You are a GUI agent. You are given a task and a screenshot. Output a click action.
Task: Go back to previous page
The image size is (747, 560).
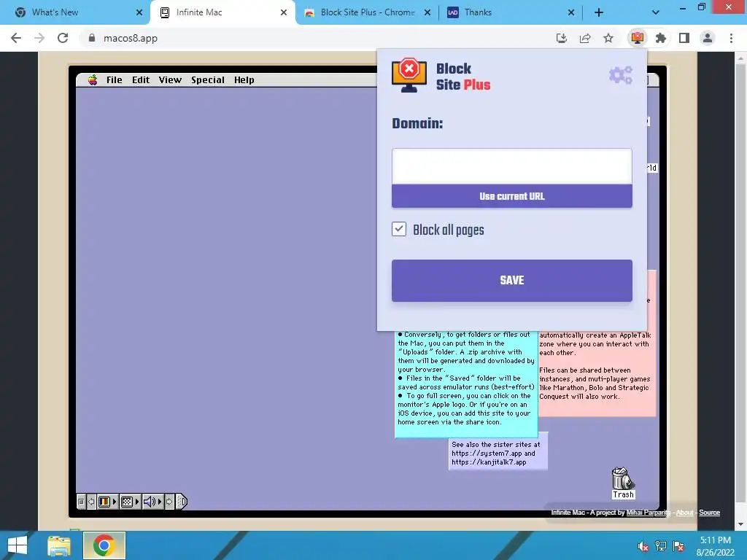pos(16,38)
